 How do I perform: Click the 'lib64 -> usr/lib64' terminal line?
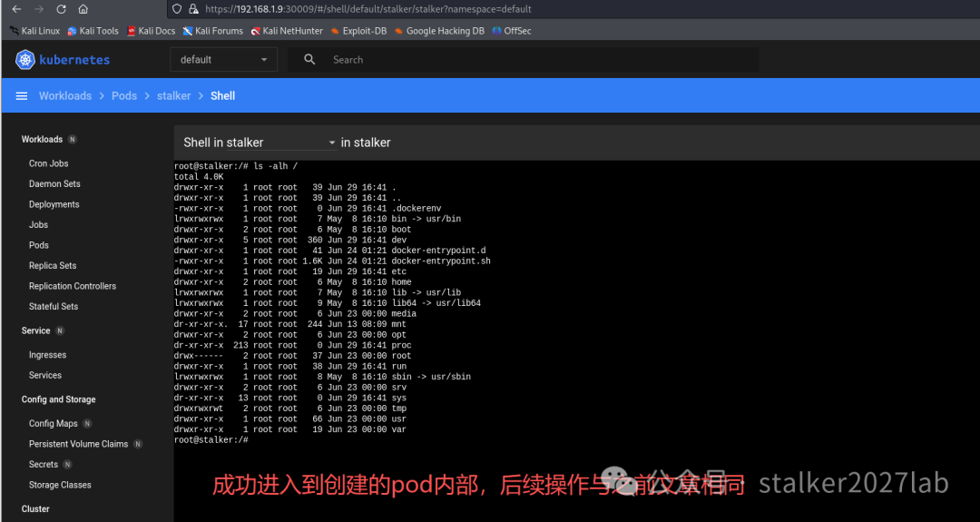[x=436, y=303]
